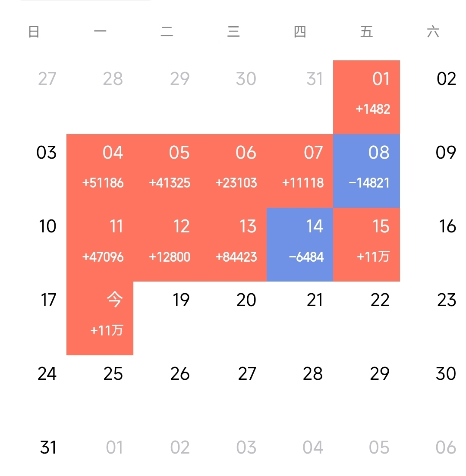Image resolution: width=466 pixels, height=476 pixels.
Task: Tap date 31 in the last row
Action: pos(48,448)
